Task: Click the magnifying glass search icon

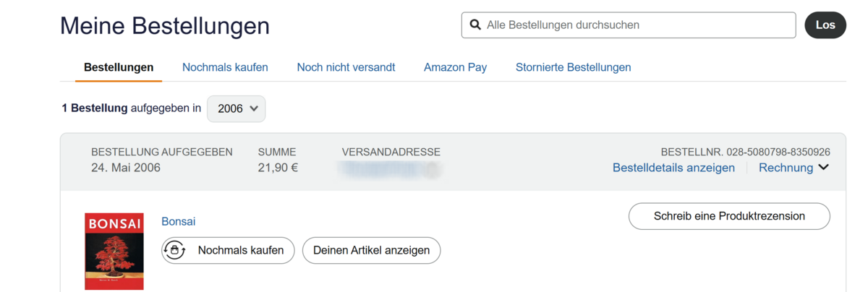Action: pos(475,25)
